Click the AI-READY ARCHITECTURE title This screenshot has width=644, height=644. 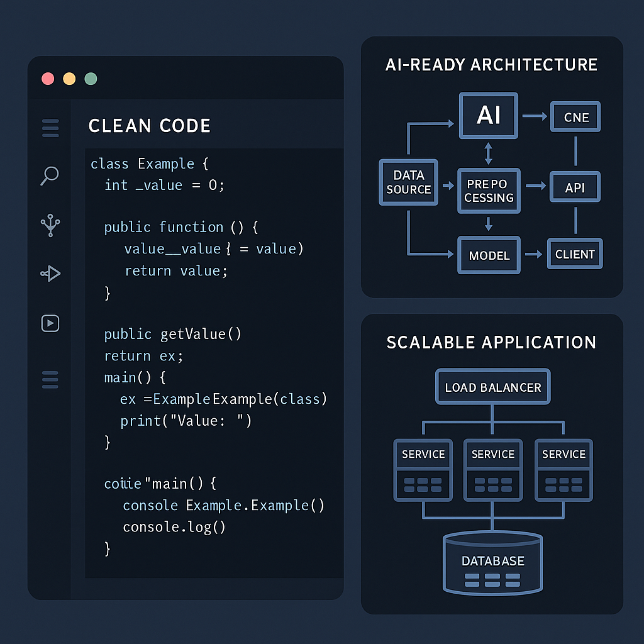point(491,65)
